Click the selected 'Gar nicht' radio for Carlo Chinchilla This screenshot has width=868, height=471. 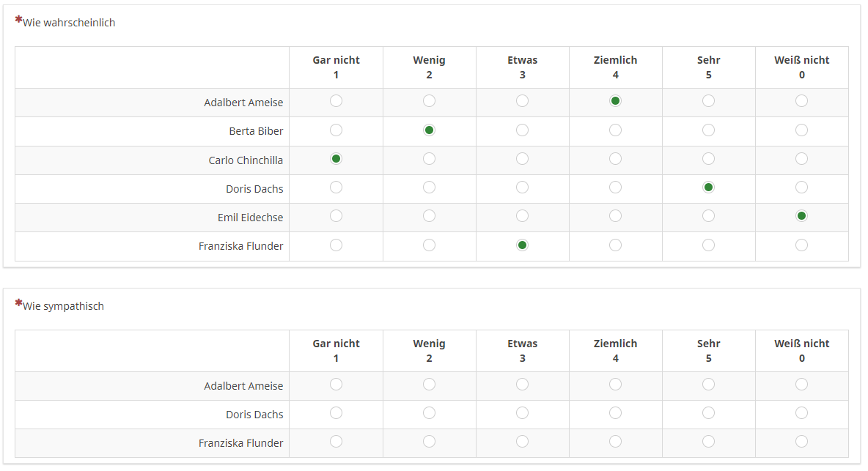[x=336, y=159]
